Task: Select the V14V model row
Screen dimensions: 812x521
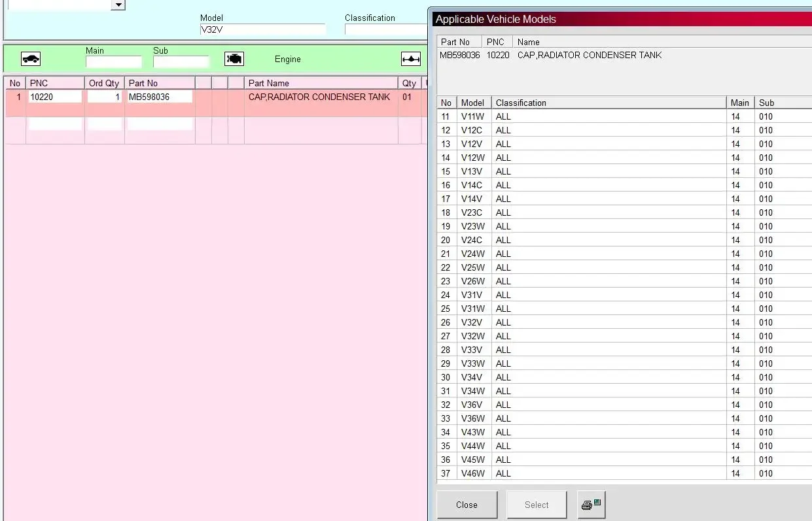Action: tap(624, 199)
